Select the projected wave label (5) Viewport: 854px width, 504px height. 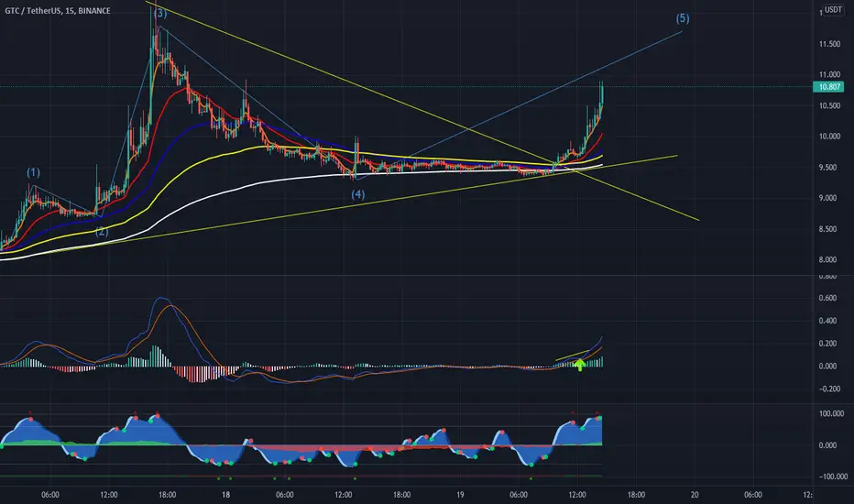(x=683, y=18)
